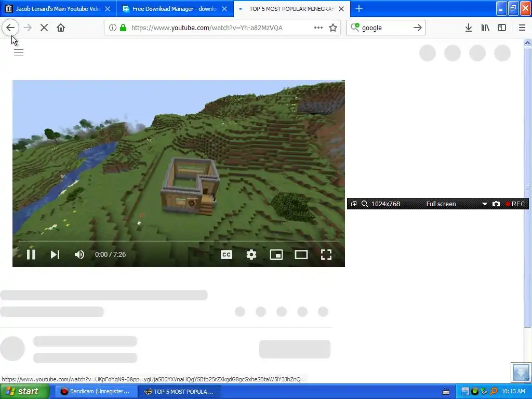Click the page vertical scrollbar thumb
The width and height of the screenshot is (532, 399).
click(527, 187)
